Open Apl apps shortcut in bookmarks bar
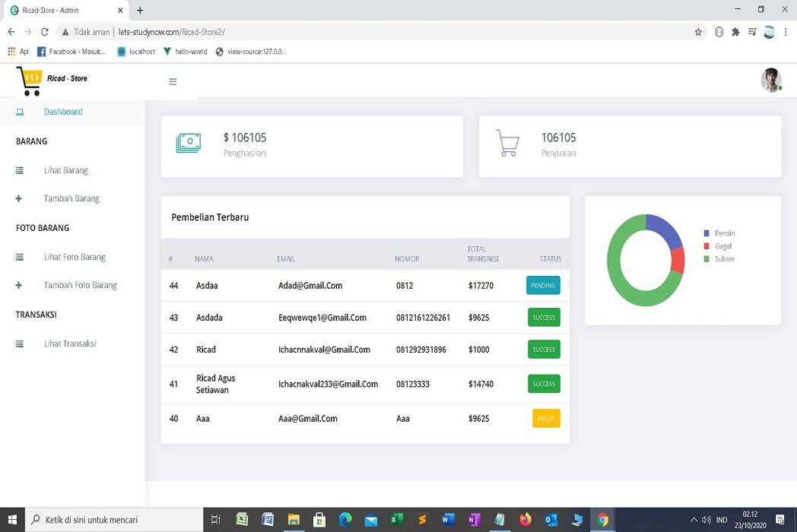 pyautogui.click(x=18, y=52)
